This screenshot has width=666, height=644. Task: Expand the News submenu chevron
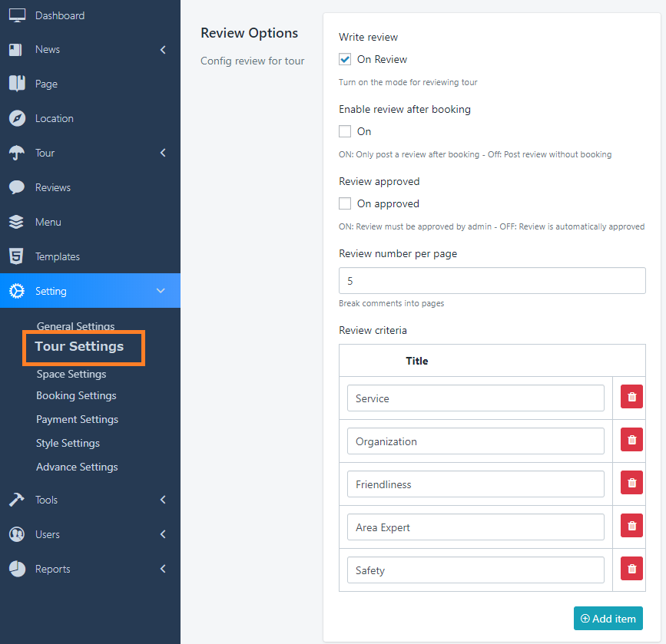163,50
